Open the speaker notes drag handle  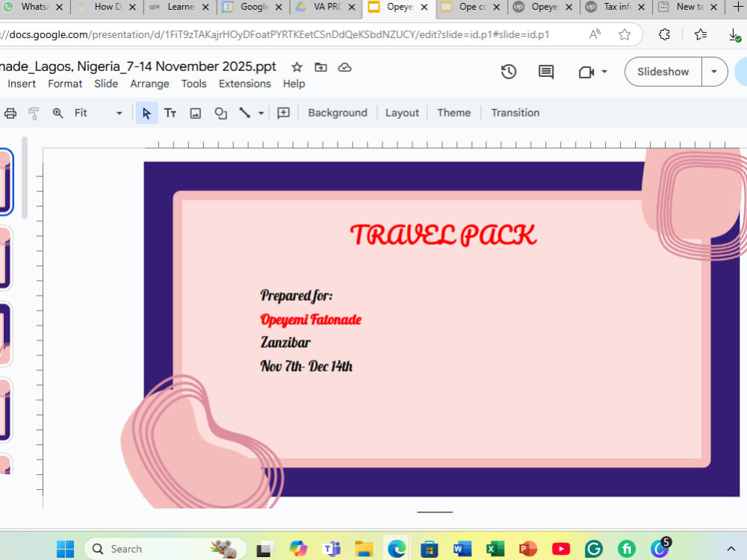click(x=435, y=512)
